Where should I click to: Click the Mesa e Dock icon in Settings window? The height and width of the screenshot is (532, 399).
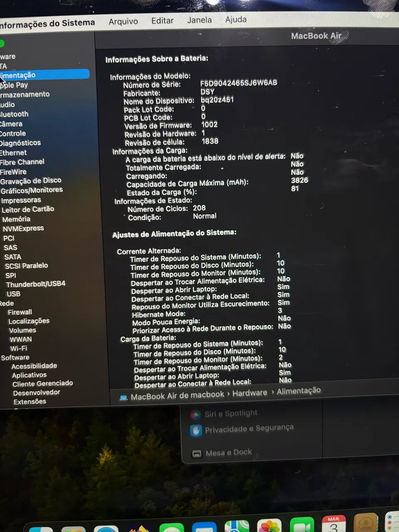pos(197,453)
